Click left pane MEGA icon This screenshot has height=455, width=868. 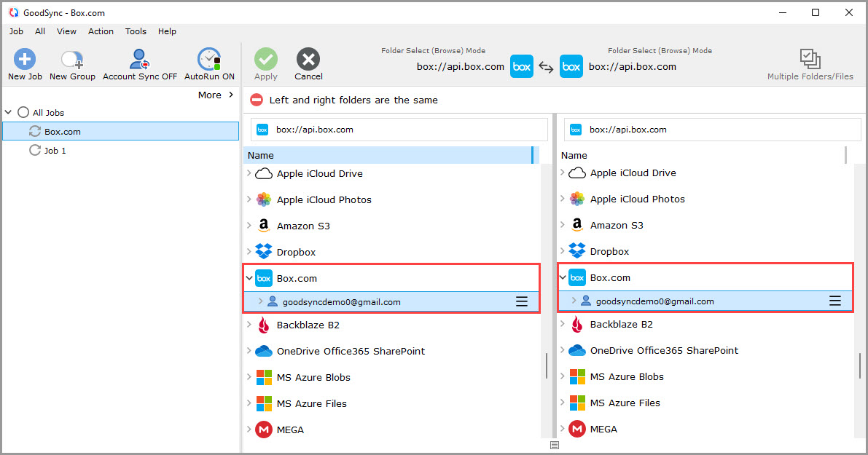[264, 430]
